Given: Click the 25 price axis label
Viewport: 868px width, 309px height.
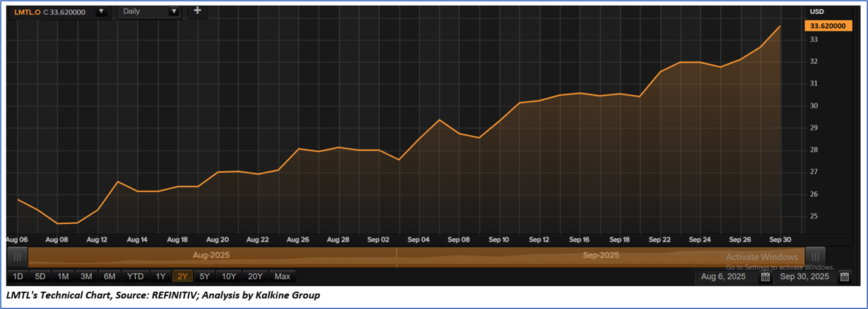Looking at the screenshot, I should pos(813,217).
